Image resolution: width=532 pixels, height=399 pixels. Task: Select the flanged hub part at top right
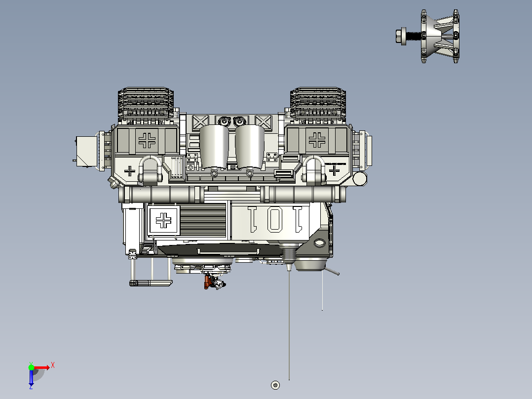440,36
